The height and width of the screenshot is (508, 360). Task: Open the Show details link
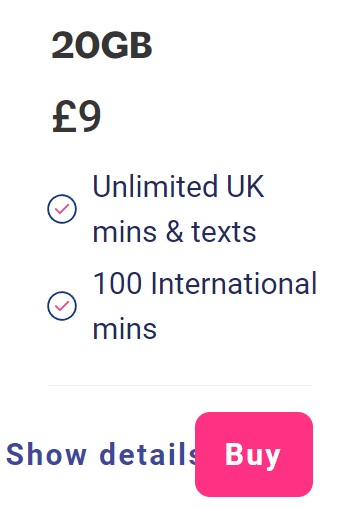tap(101, 454)
